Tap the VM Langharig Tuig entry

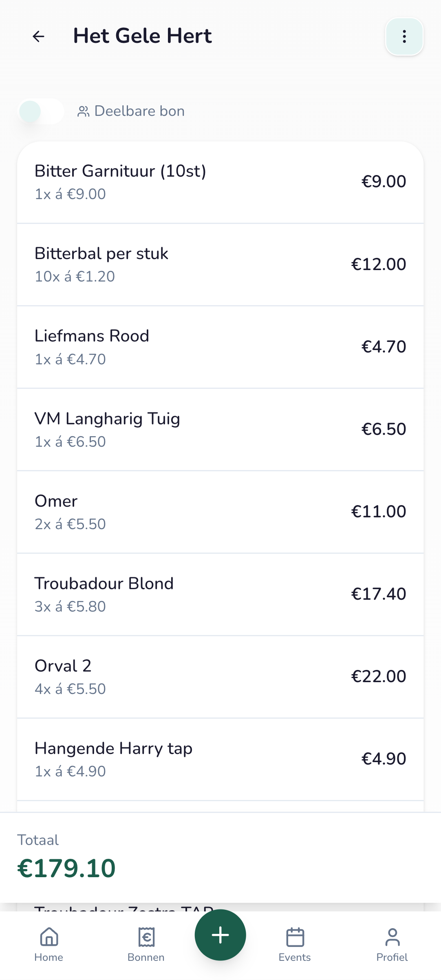point(220,430)
